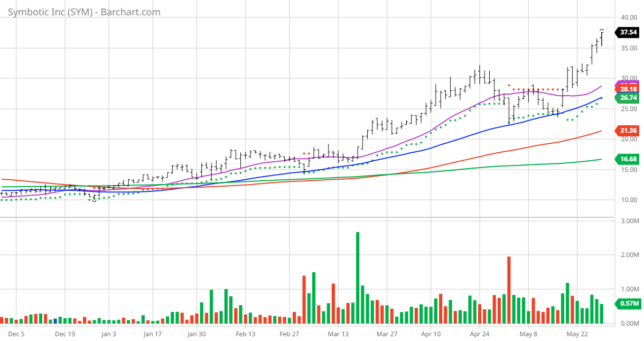Click the 30.00 price axis label
Screen dimensions: 644x341
(628, 78)
